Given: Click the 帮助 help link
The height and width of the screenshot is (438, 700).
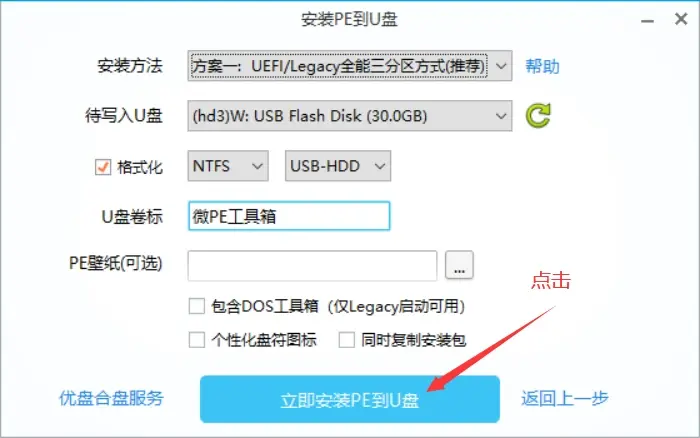Looking at the screenshot, I should pos(542,66).
